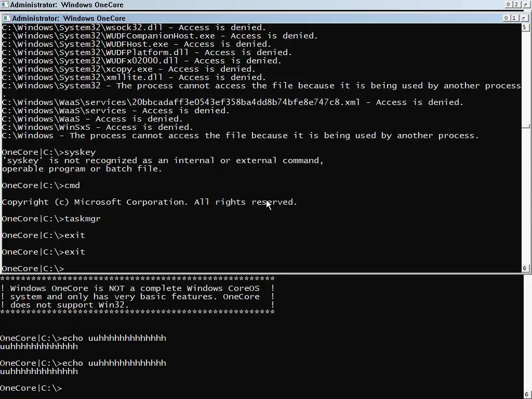Click the empty prompt in the front window
The height and width of the screenshot is (399, 532).
[33, 269]
